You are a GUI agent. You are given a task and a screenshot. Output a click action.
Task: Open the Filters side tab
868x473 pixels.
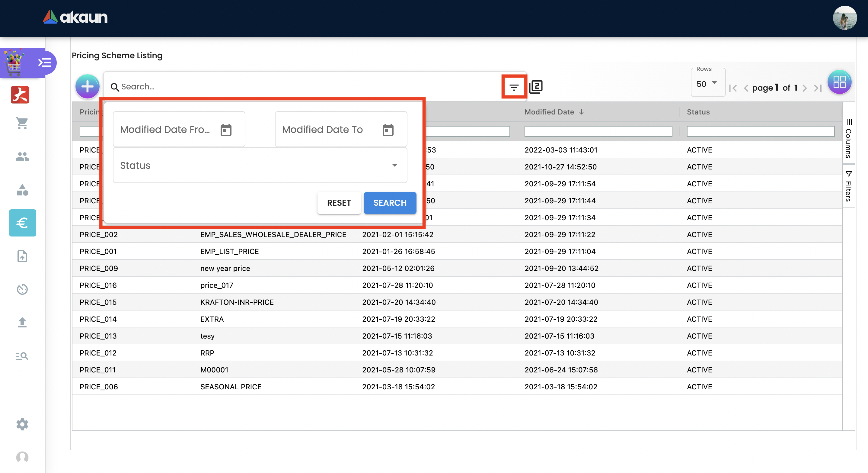(848, 186)
